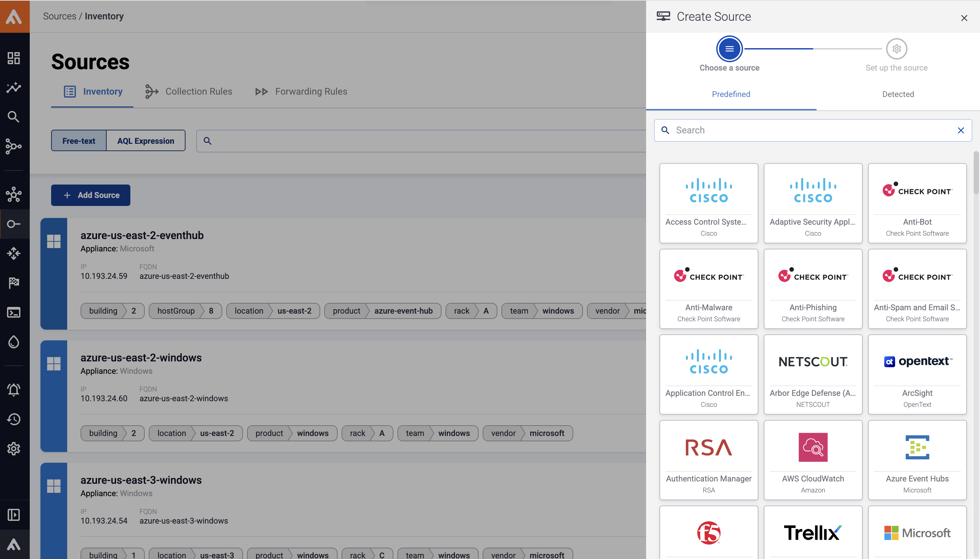Click the Set up the source step

[896, 49]
